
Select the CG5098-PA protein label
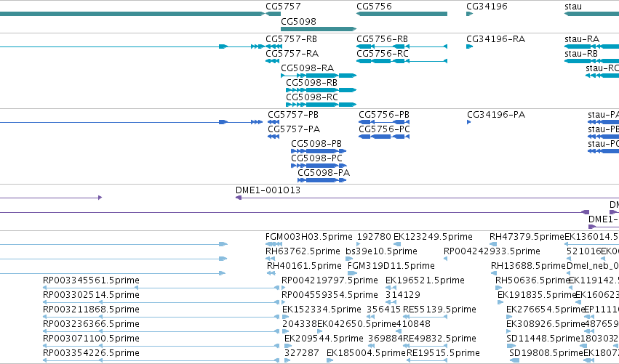(x=324, y=173)
